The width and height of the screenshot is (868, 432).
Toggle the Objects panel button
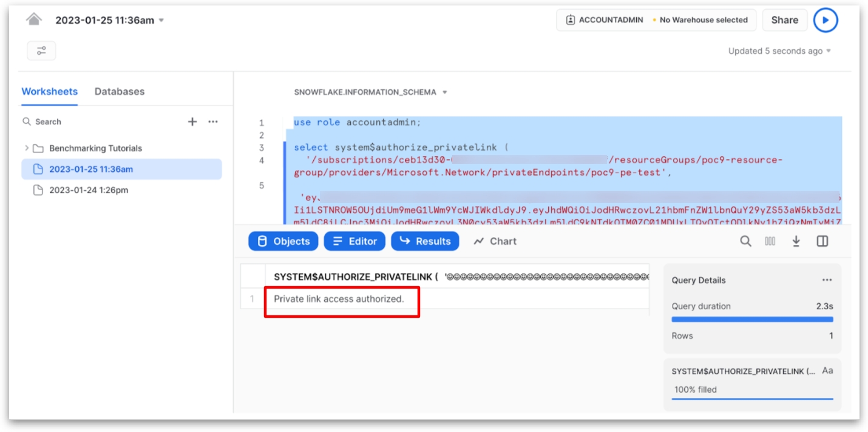tap(283, 241)
